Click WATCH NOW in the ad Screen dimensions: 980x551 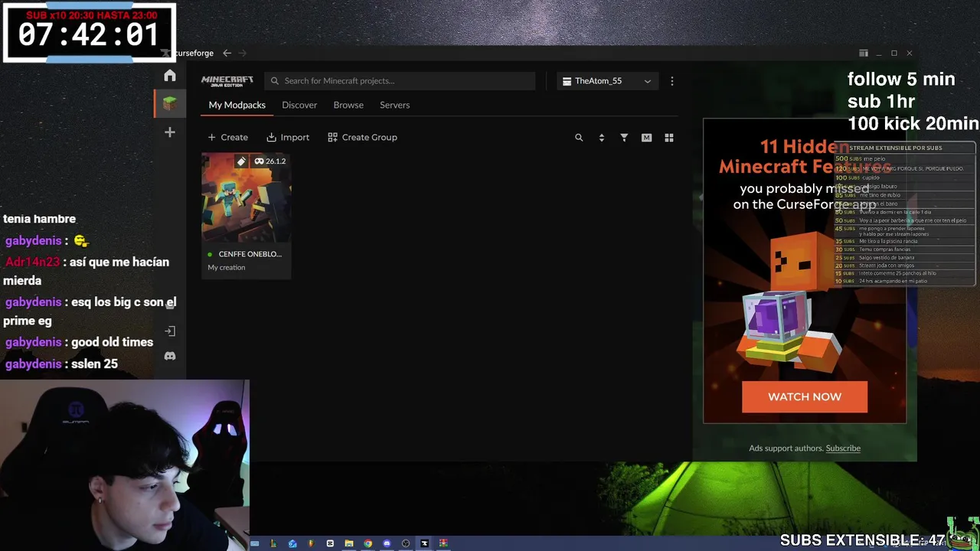tap(805, 396)
